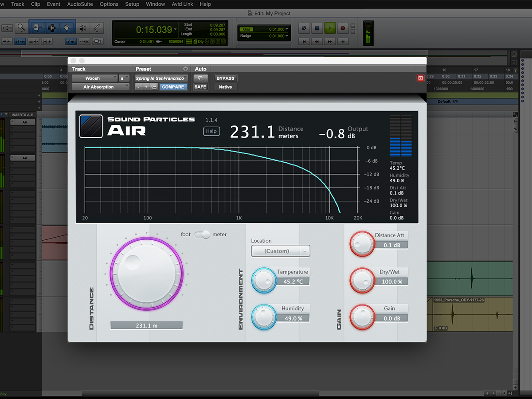Open Air Absorption plug-in selector
532x399 pixels.
point(101,87)
